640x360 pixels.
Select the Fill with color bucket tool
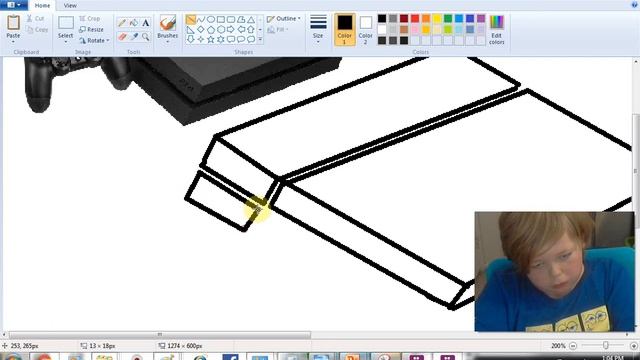(134, 23)
